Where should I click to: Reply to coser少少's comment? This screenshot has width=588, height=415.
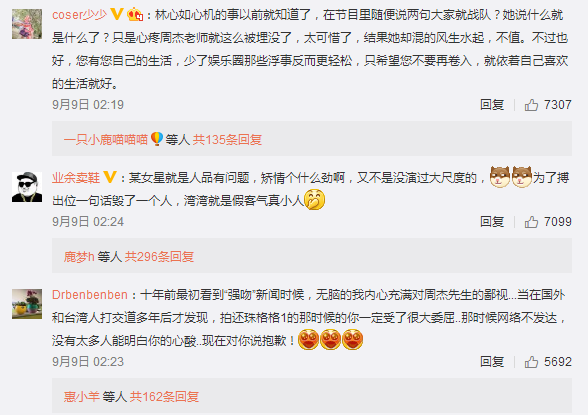pyautogui.click(x=492, y=105)
